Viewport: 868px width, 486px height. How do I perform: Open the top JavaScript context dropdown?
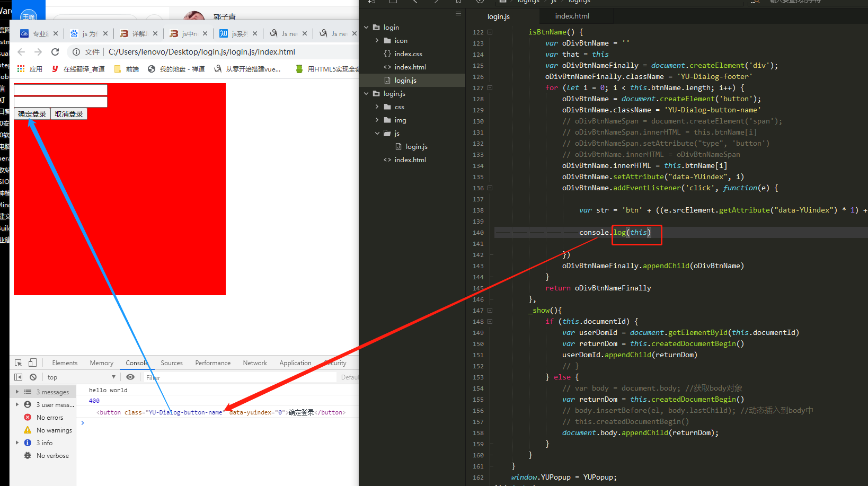(x=81, y=377)
